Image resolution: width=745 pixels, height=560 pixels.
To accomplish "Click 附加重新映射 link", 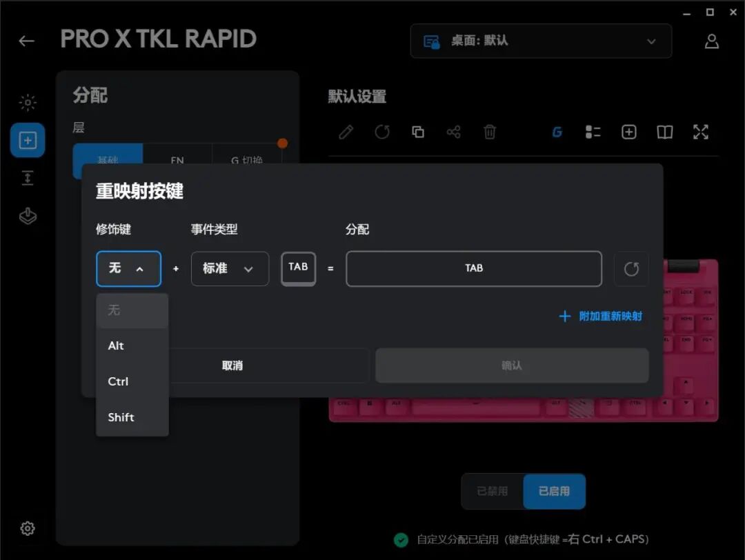I will 601,317.
